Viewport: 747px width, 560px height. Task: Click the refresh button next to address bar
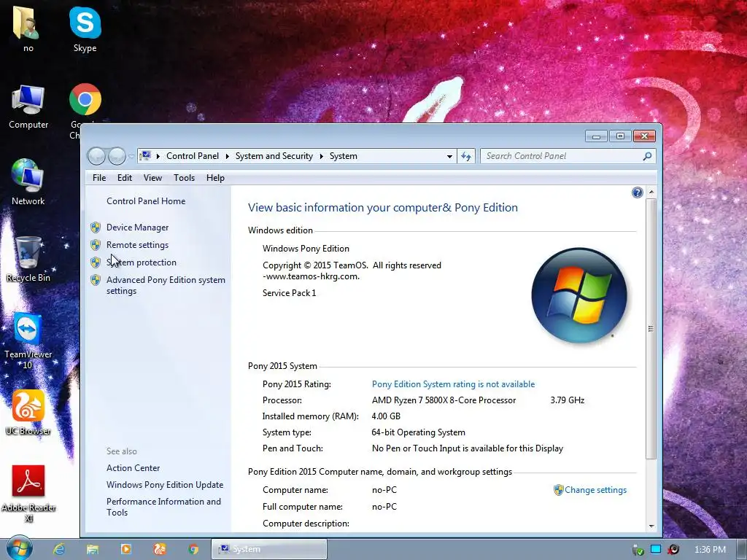click(466, 156)
